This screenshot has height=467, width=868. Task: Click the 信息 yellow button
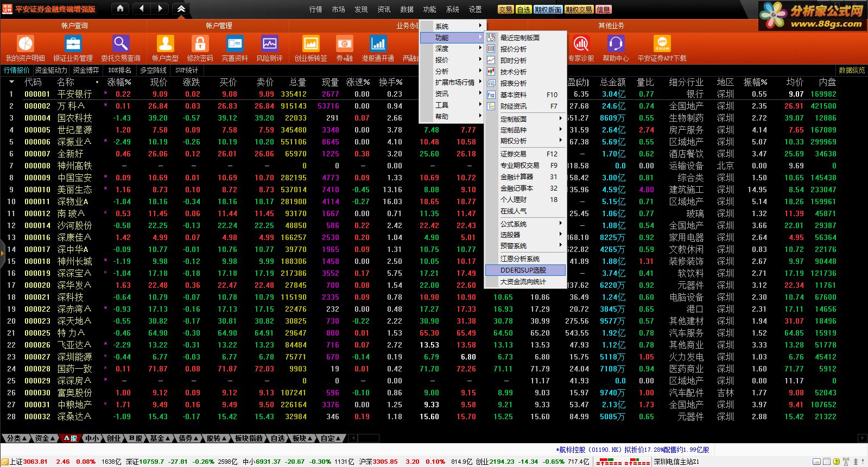(603, 9)
